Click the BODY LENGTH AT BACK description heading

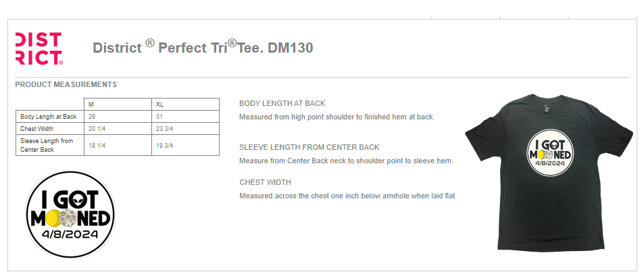pos(282,103)
